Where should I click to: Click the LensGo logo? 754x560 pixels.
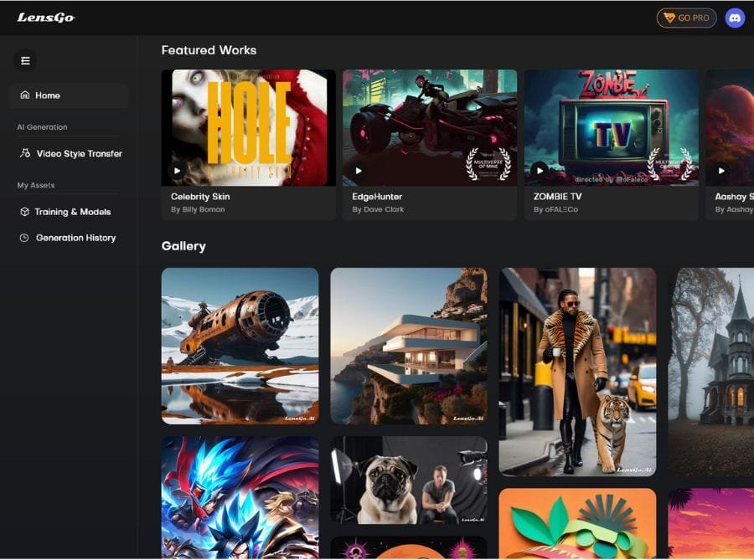pyautogui.click(x=46, y=18)
